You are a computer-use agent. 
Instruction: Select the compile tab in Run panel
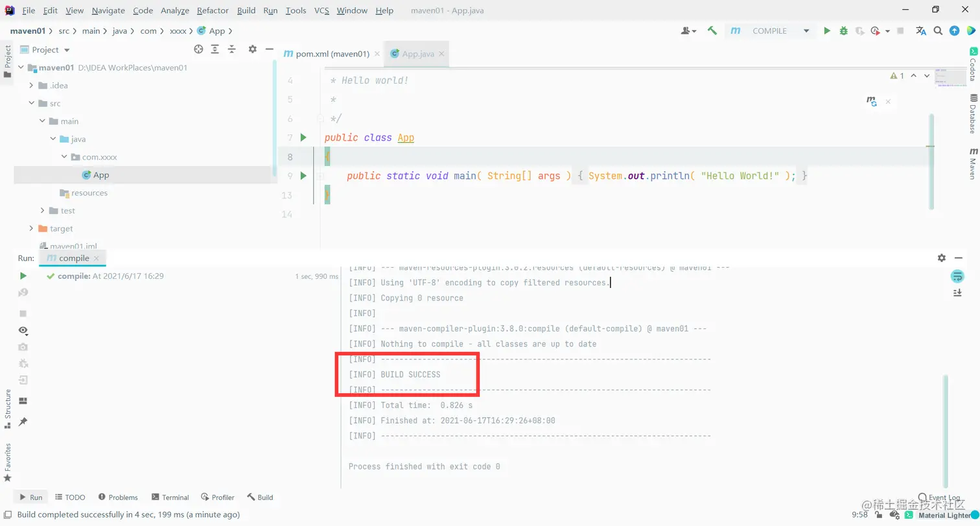click(x=73, y=258)
